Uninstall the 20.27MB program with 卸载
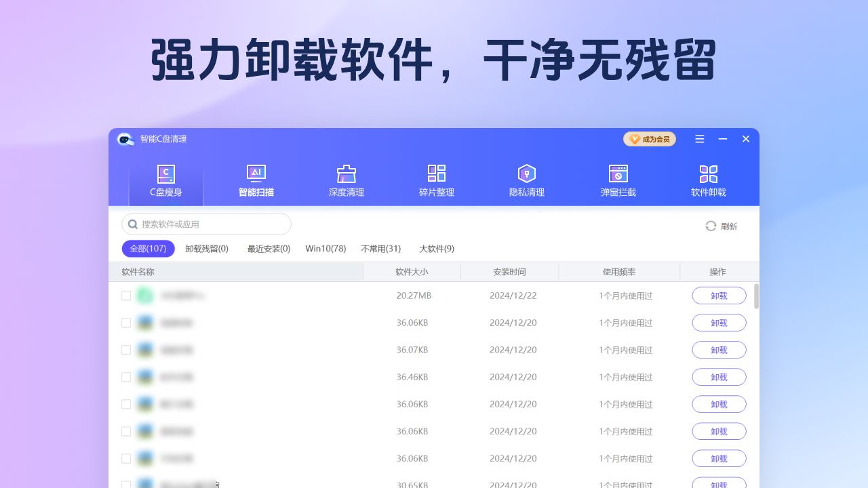The image size is (868, 488). tap(719, 296)
